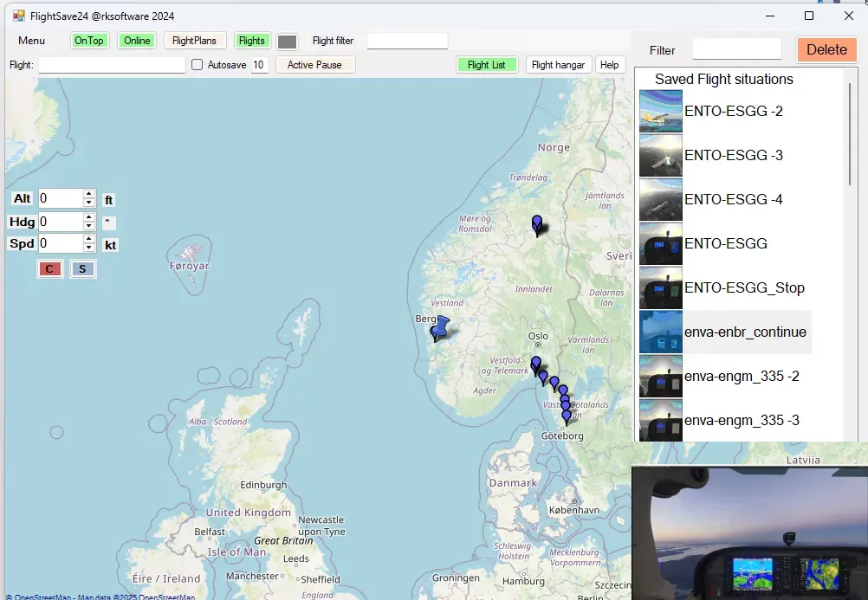The height and width of the screenshot is (600, 868).
Task: Click the gray color swatch beside Flights
Action: [x=287, y=42]
